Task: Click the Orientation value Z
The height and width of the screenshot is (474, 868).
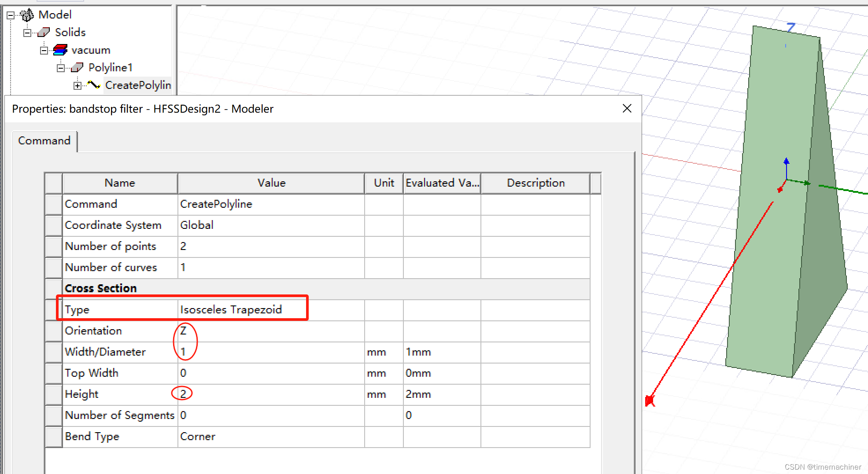Action: pyautogui.click(x=184, y=331)
